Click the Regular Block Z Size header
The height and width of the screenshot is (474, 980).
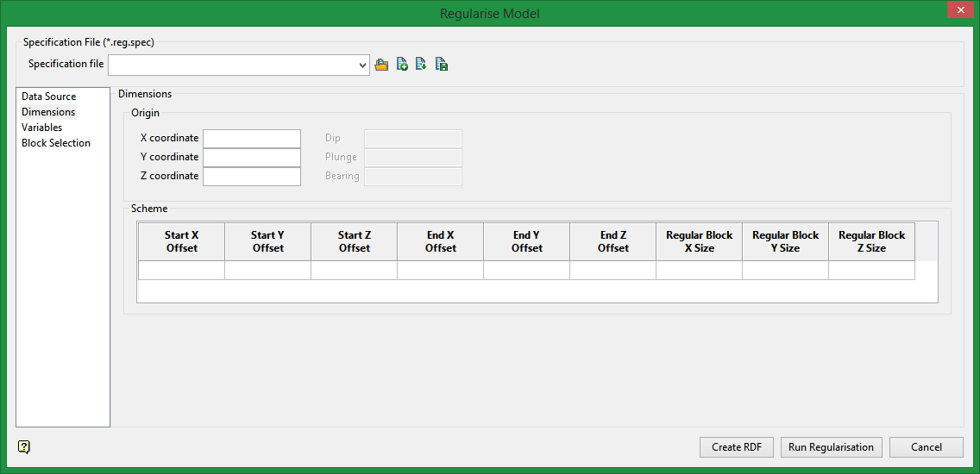click(x=871, y=241)
